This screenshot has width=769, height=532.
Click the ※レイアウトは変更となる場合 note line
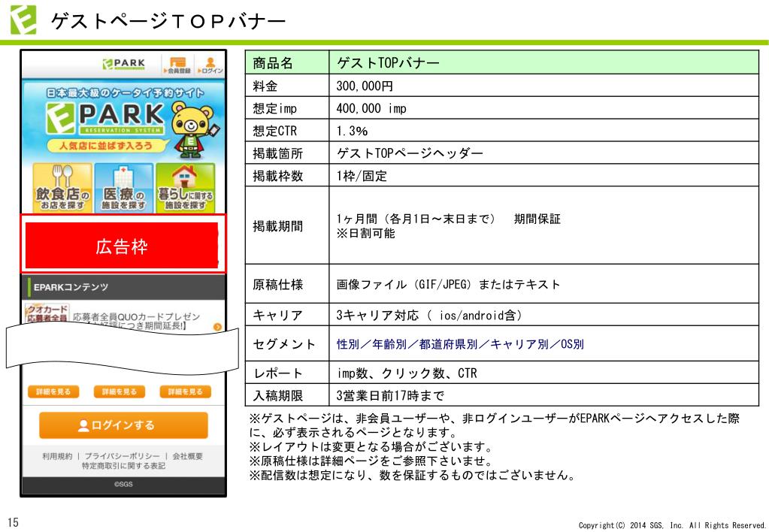371,446
